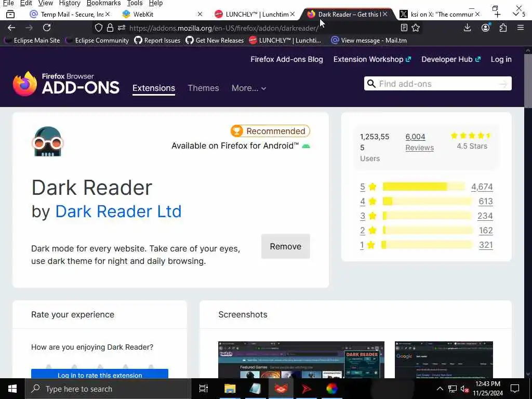This screenshot has width=532, height=399.
Task: Open the notification center icon
Action: [x=515, y=389]
